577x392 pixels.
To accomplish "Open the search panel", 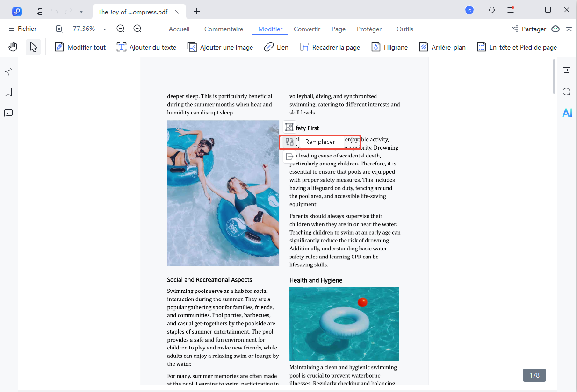I will pos(567,92).
